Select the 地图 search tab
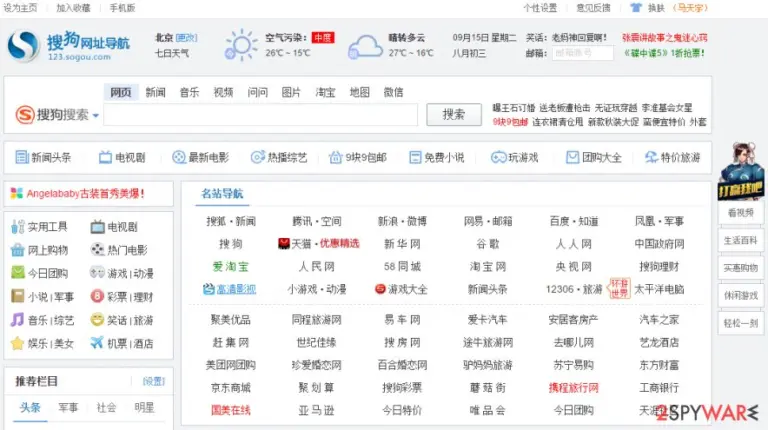Image resolution: width=768 pixels, height=430 pixels. [x=360, y=92]
